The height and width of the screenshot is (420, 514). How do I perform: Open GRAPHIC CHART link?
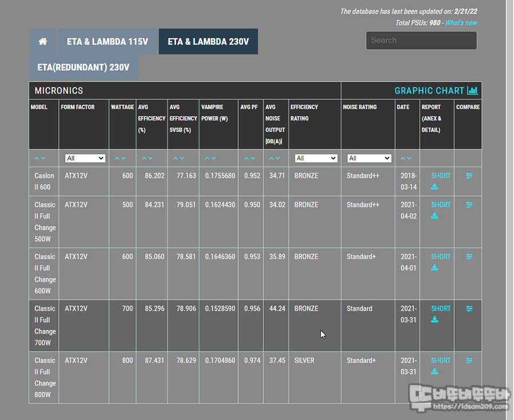(429, 91)
